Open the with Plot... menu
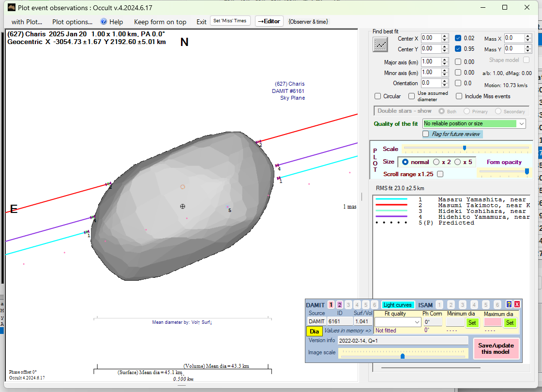 click(x=27, y=22)
